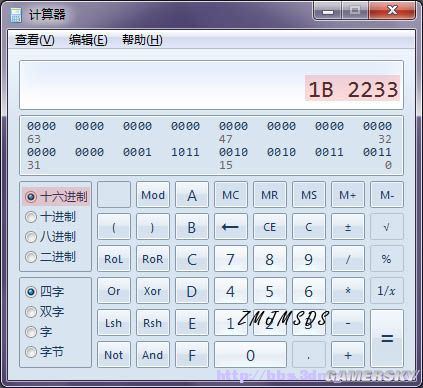Click the Not logic button

click(x=114, y=355)
